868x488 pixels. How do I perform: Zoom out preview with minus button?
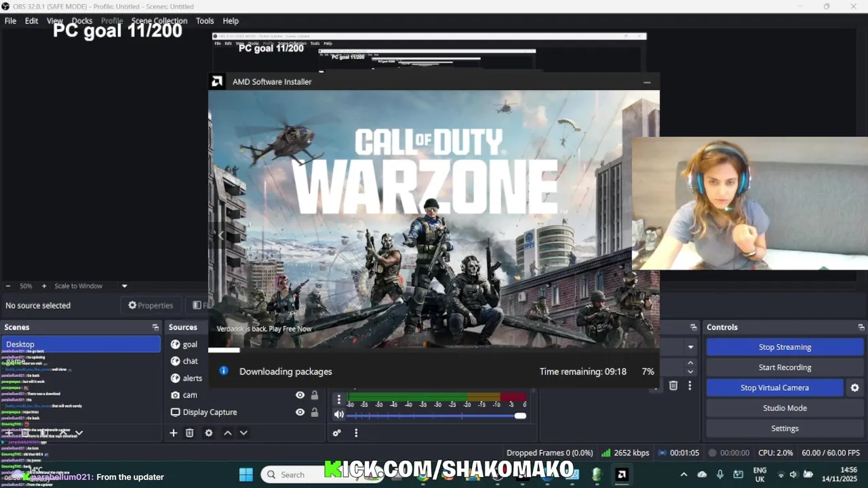pos(7,286)
